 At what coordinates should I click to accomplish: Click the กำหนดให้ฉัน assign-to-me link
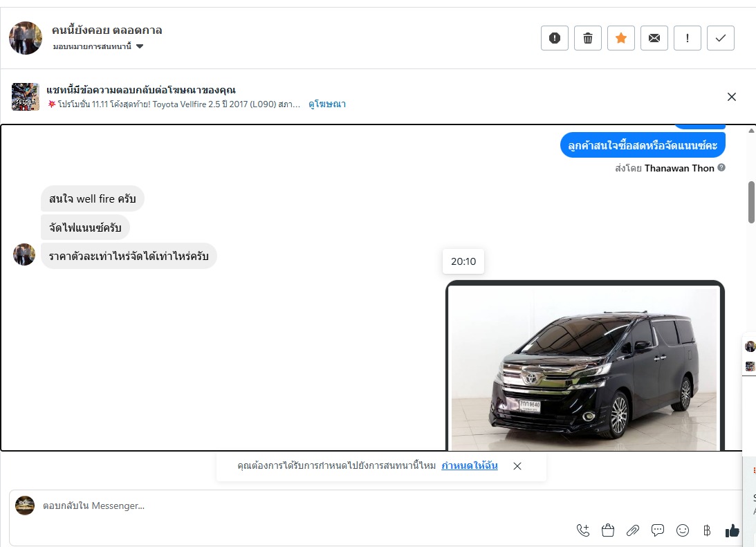[470, 465]
